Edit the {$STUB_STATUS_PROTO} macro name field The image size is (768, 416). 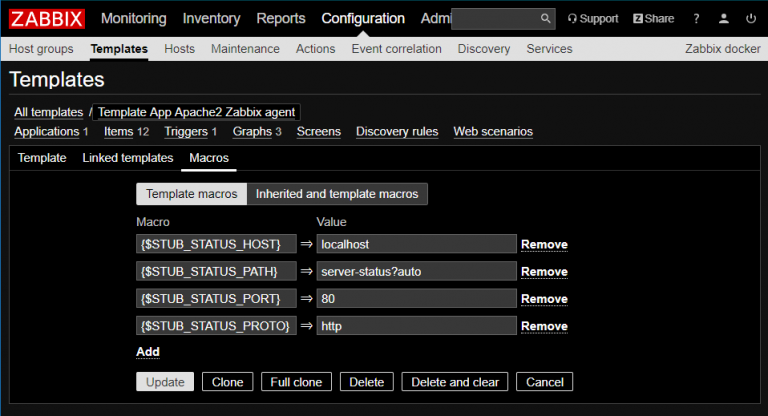pos(216,326)
